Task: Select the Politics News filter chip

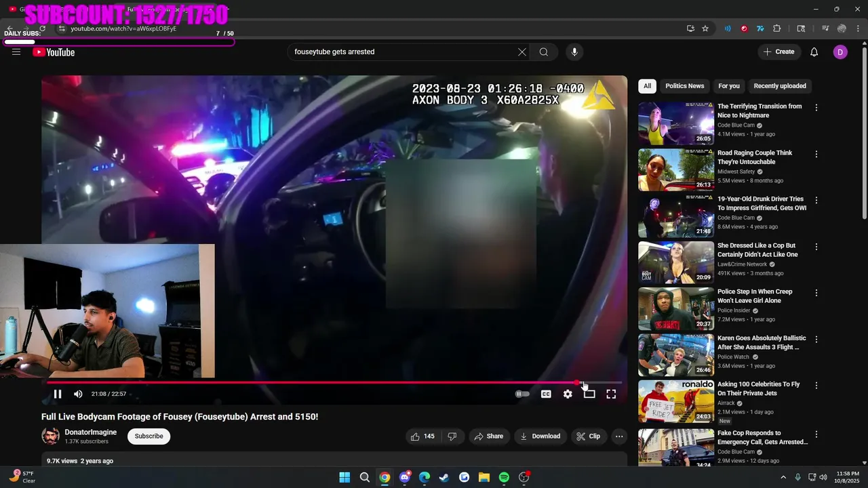Action: (685, 86)
